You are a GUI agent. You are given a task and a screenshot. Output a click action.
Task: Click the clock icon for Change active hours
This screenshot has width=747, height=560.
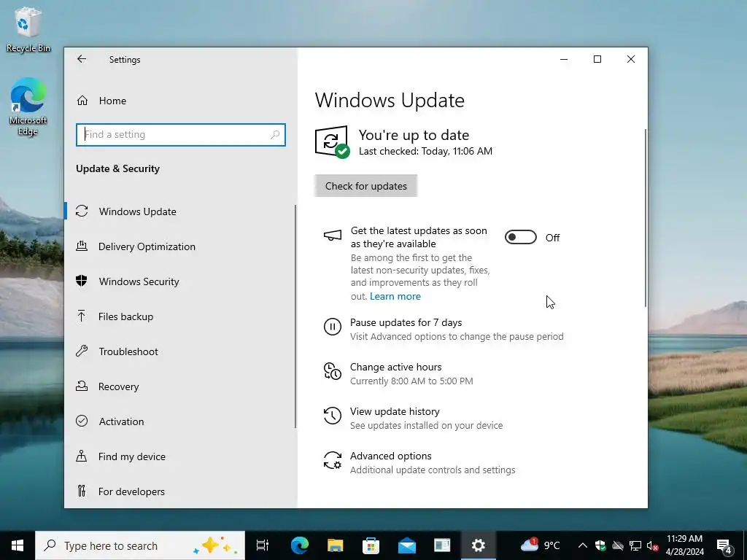[333, 371]
